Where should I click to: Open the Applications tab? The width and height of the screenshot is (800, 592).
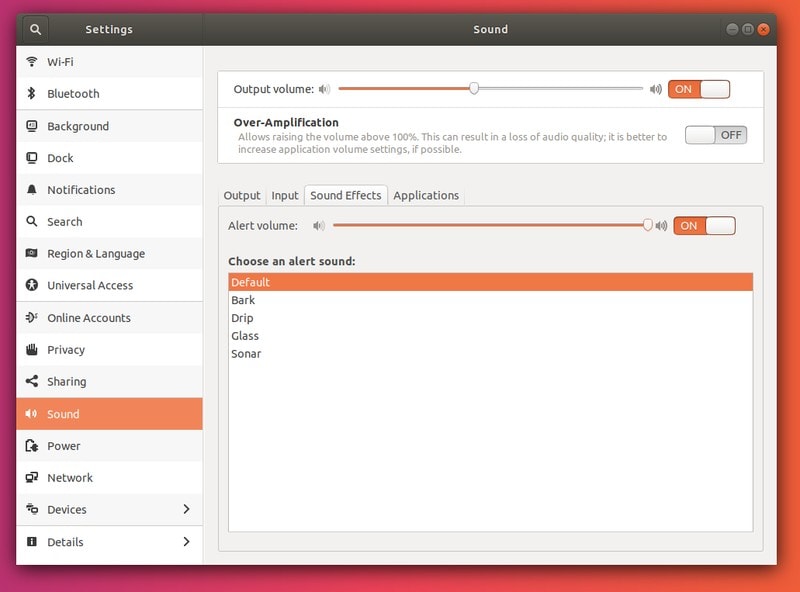(x=426, y=196)
